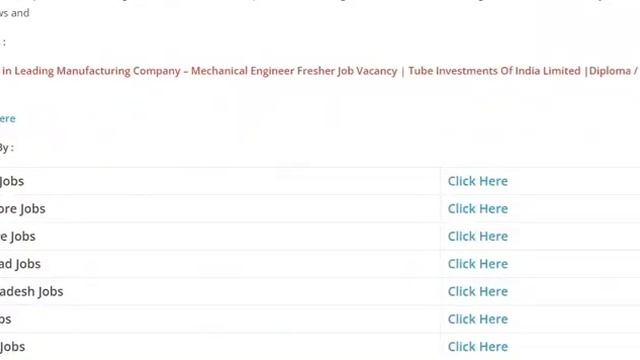Open the blue 'ere' link above 'By :'
The image size is (640, 360).
[x=8, y=119]
